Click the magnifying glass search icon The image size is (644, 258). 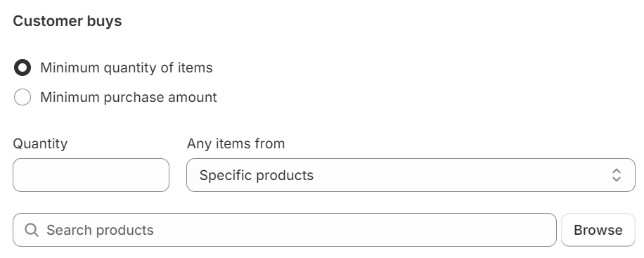(x=32, y=230)
